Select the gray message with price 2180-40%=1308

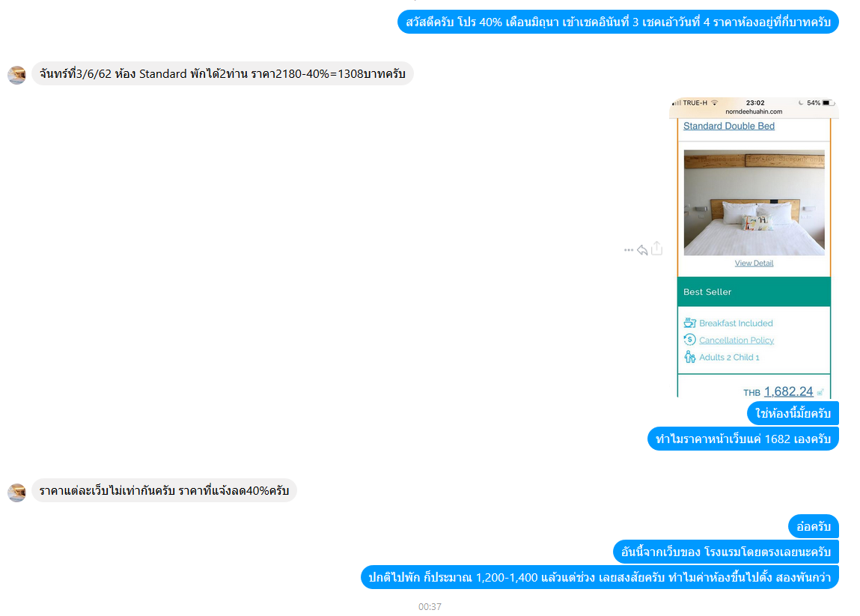223,73
